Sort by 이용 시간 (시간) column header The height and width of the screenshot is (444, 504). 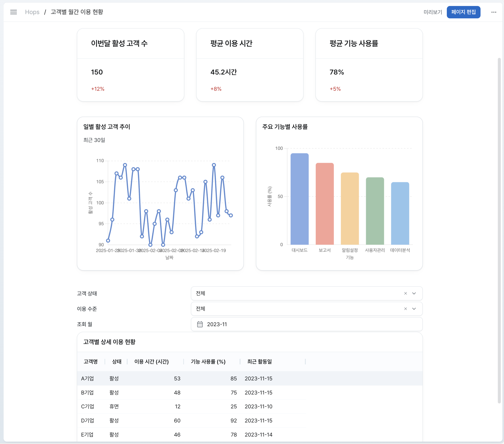151,361
